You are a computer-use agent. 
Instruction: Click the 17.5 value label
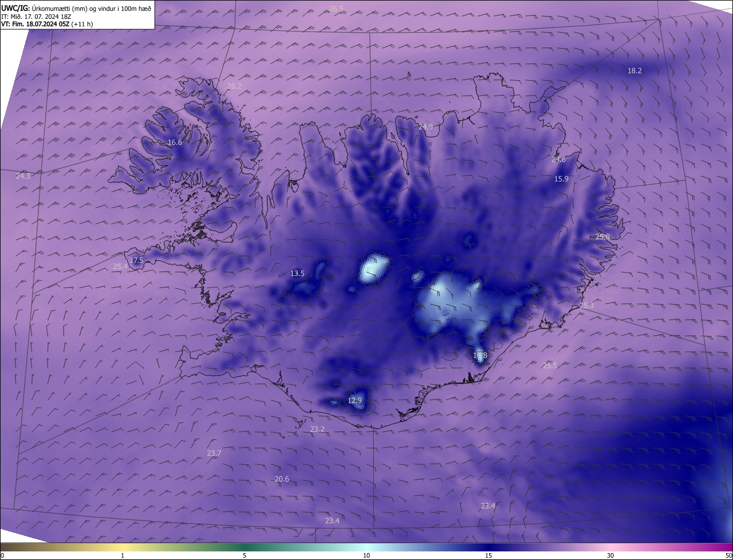tap(136, 260)
